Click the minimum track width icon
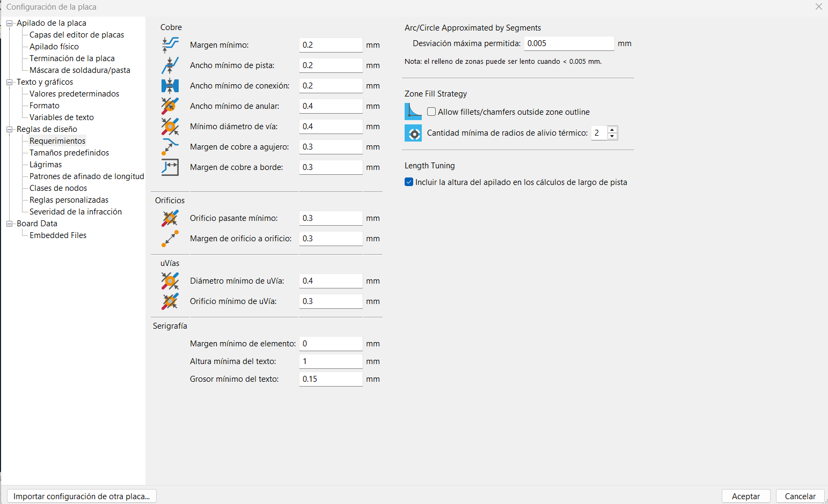828x504 pixels. coord(170,65)
